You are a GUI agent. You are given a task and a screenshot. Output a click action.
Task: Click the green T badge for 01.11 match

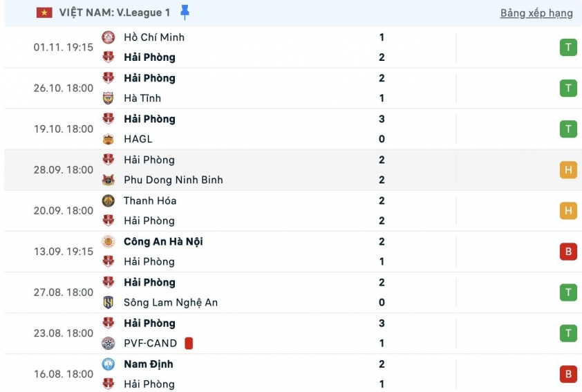(567, 48)
